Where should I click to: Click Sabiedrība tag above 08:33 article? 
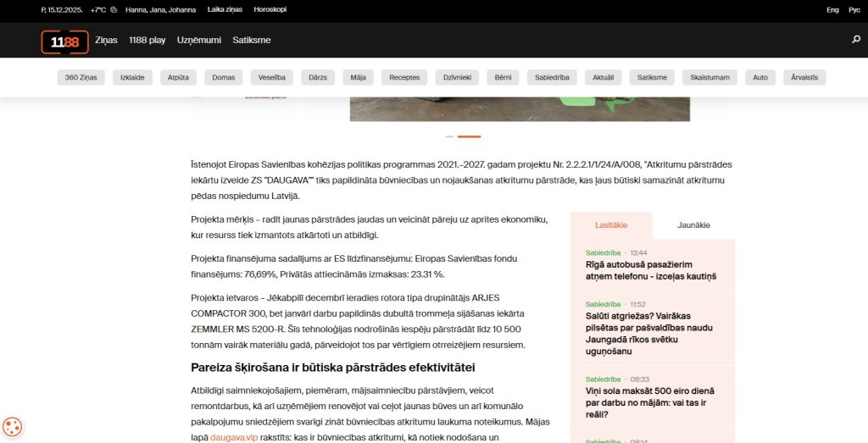coord(603,379)
